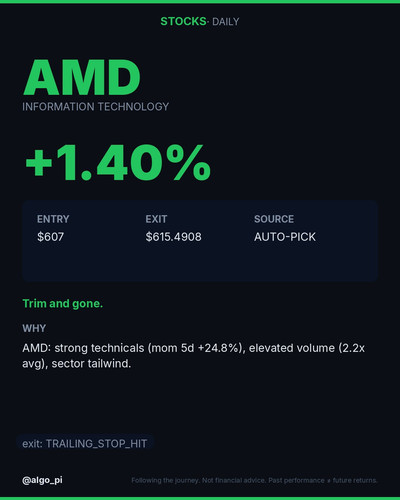Click the DAILY header label
Image resolution: width=400 pixels, height=500 pixels.
pyautogui.click(x=226, y=22)
